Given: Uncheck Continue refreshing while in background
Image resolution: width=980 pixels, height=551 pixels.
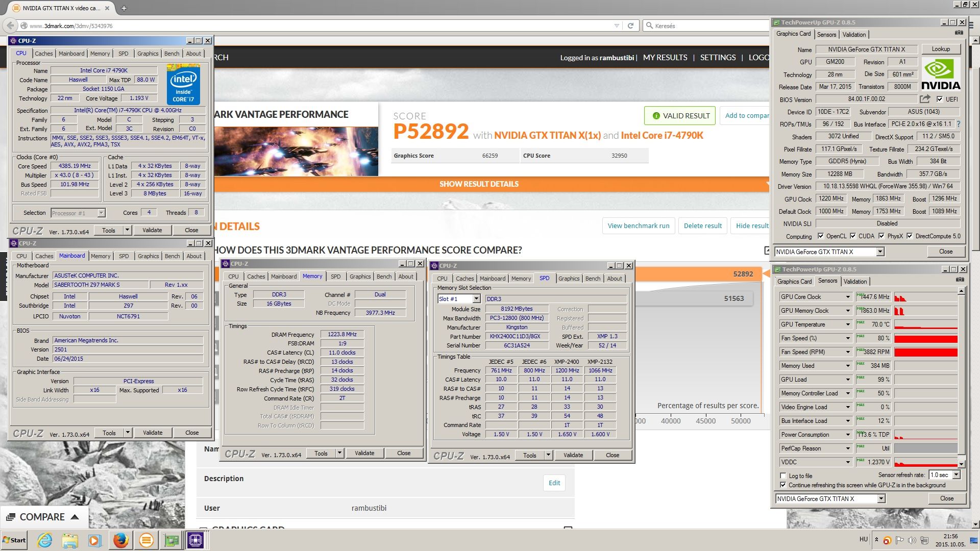Looking at the screenshot, I should pyautogui.click(x=783, y=485).
